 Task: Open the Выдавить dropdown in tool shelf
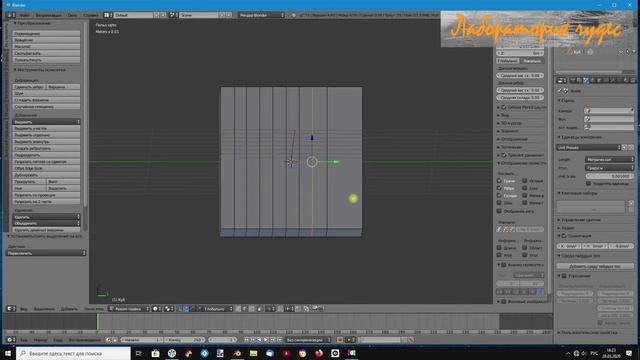(x=46, y=122)
